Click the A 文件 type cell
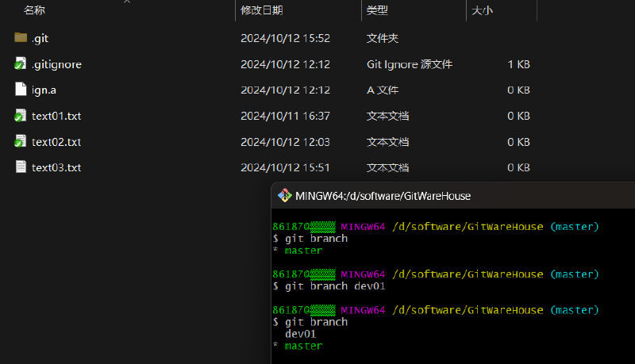The width and height of the screenshot is (635, 364). [383, 90]
